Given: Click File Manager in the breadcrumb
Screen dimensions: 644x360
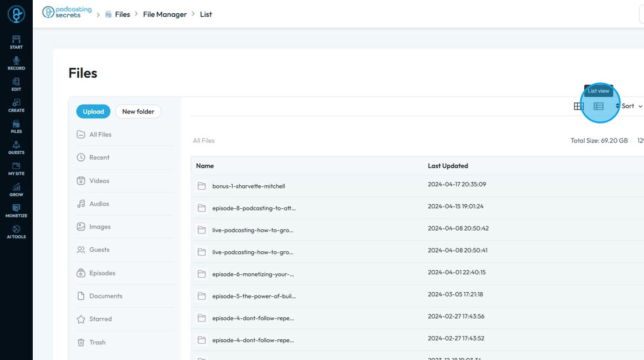Looking at the screenshot, I should (164, 14).
